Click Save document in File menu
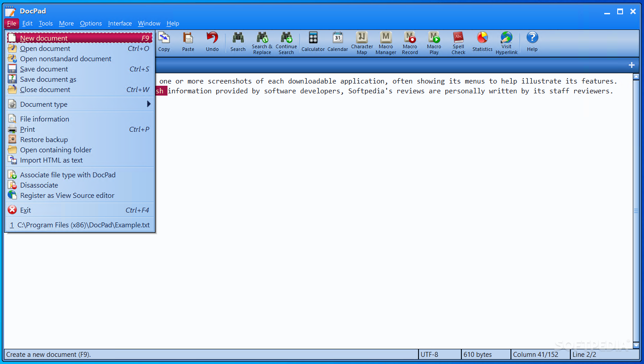Screen dimensions: 644x364 tap(80, 69)
